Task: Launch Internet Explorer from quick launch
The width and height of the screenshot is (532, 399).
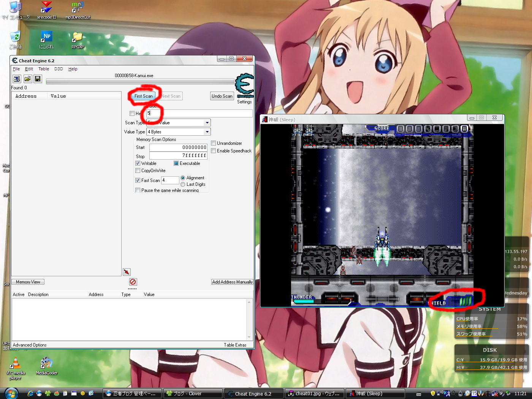Action: tap(30, 393)
